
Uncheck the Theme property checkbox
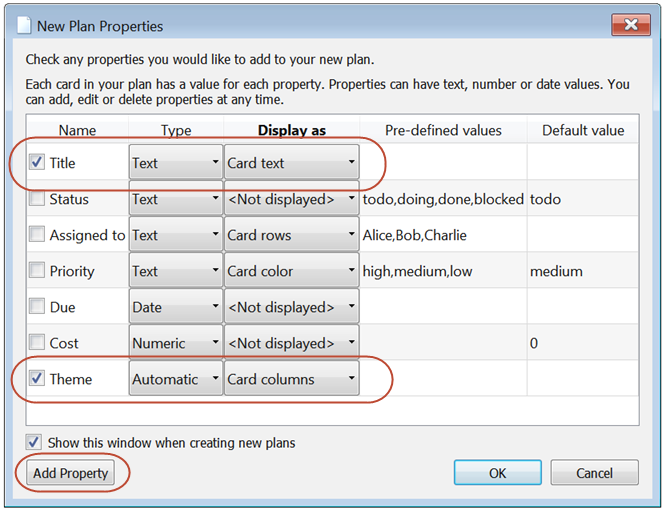click(37, 379)
